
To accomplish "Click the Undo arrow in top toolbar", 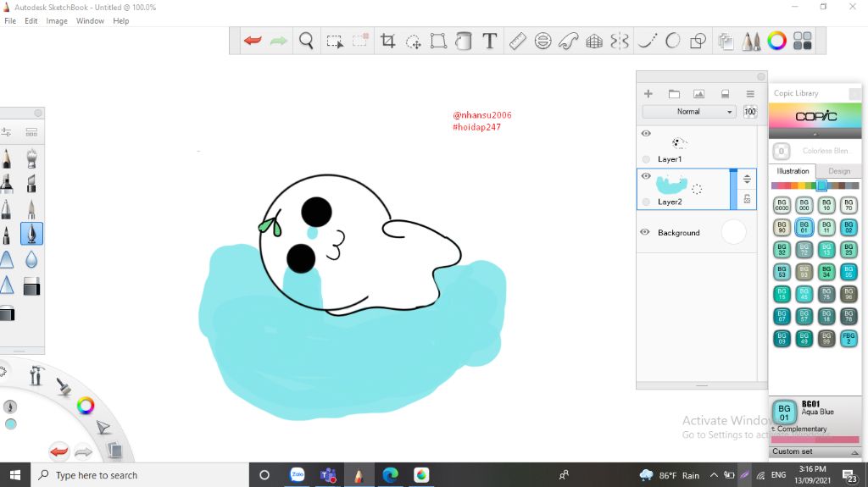I will (x=253, y=41).
